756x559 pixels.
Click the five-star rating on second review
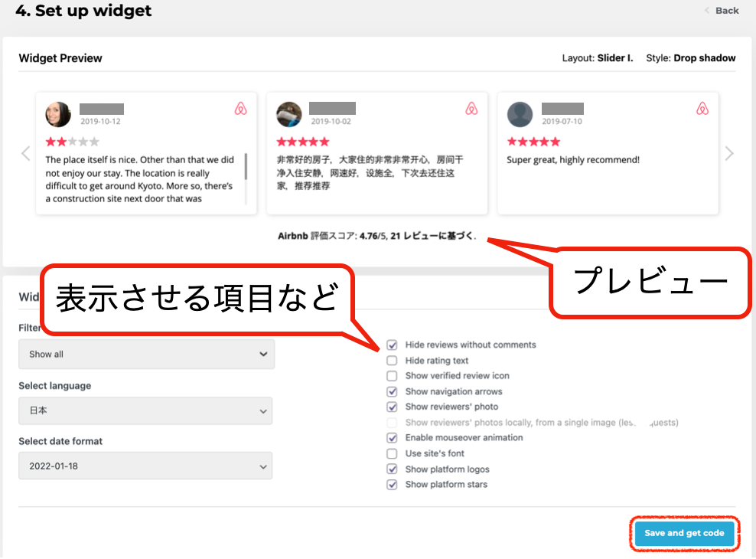coord(302,142)
